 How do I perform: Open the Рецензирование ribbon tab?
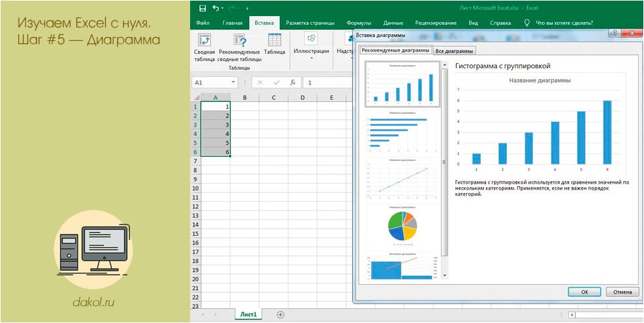(436, 23)
